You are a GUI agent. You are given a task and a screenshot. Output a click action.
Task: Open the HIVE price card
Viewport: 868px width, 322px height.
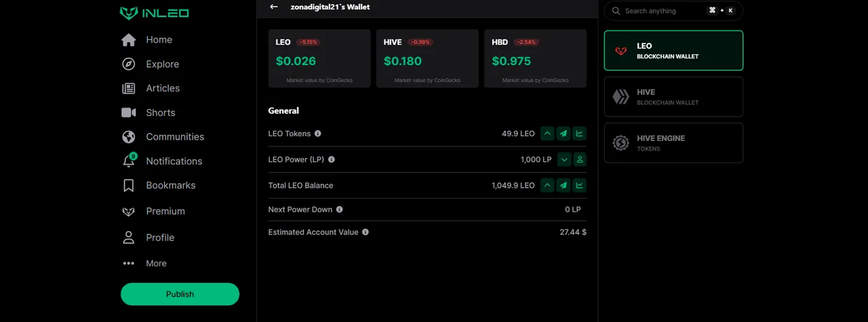427,58
